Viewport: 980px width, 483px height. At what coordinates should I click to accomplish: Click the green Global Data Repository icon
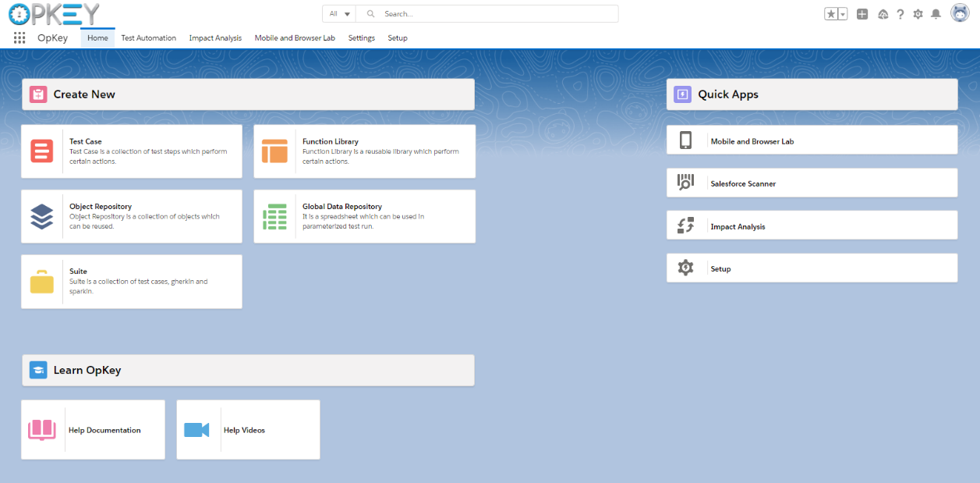point(274,216)
